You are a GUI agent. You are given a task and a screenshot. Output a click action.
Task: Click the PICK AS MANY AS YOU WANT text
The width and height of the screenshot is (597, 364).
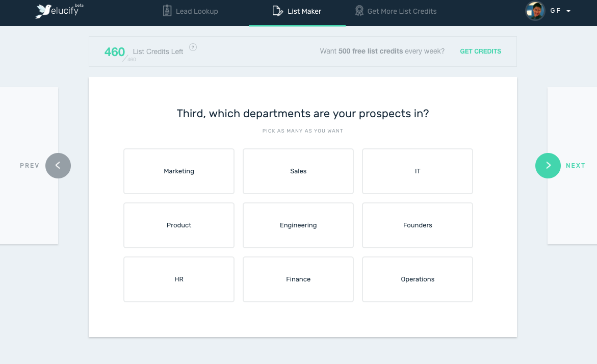point(303,131)
